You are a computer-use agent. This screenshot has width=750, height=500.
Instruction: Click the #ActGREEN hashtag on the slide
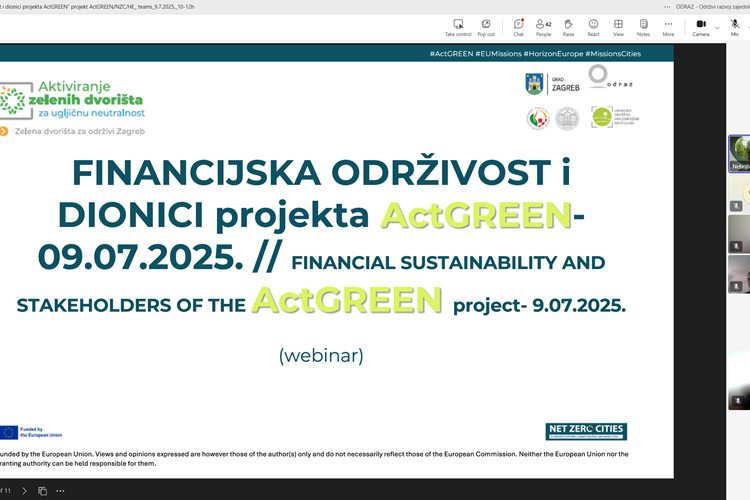tap(451, 54)
